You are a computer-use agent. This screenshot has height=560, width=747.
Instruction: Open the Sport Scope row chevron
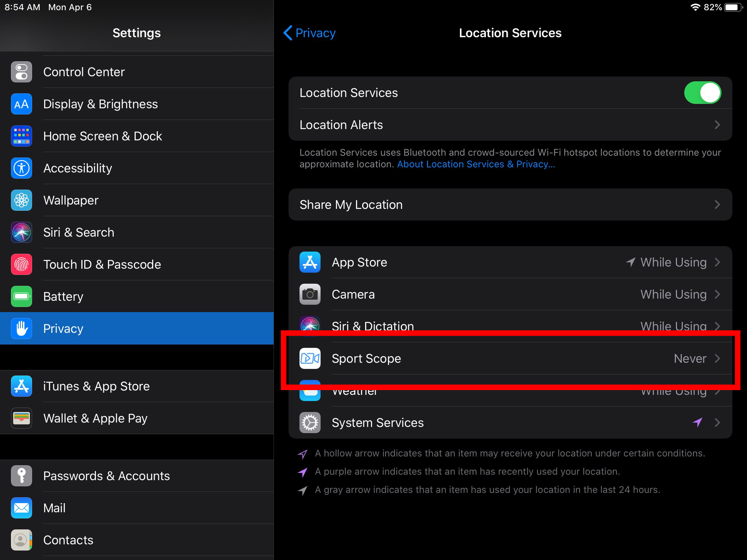tap(717, 358)
